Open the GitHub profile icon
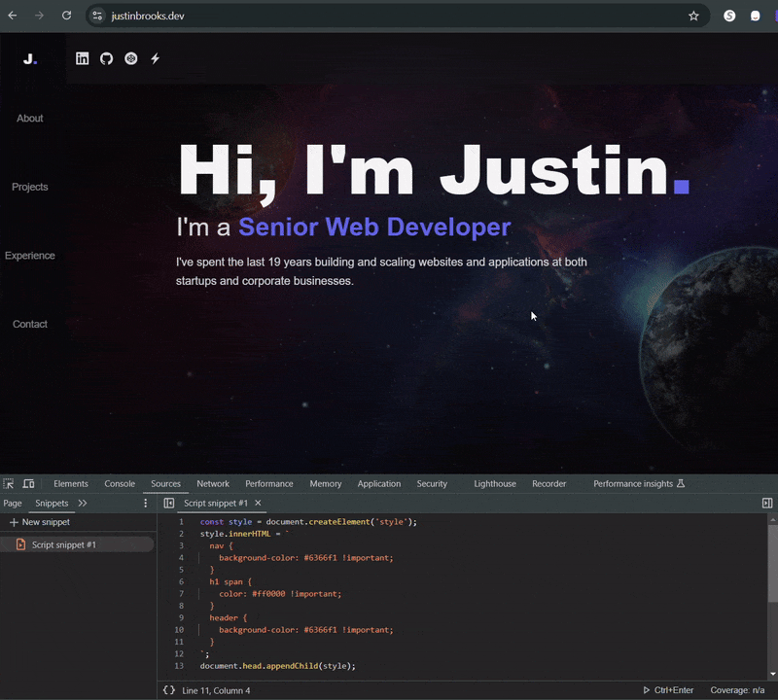The width and height of the screenshot is (778, 700). (106, 58)
